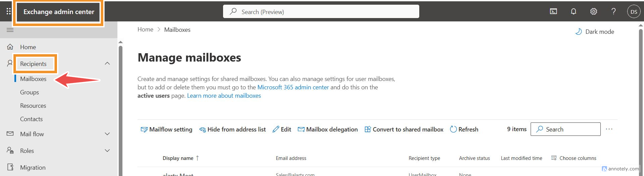Image resolution: width=644 pixels, height=176 pixels.
Task: Expand the Mail flow section
Action: pyautogui.click(x=107, y=134)
